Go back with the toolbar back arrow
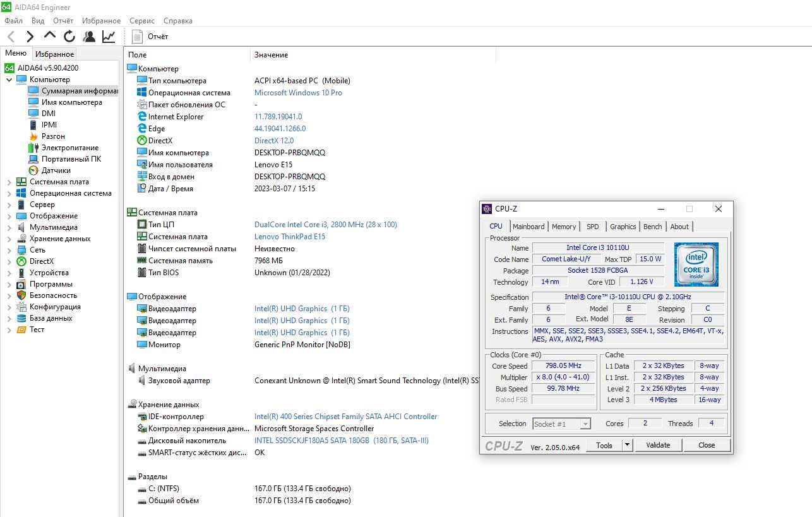Image resolution: width=812 pixels, height=517 pixels. pos(11,37)
